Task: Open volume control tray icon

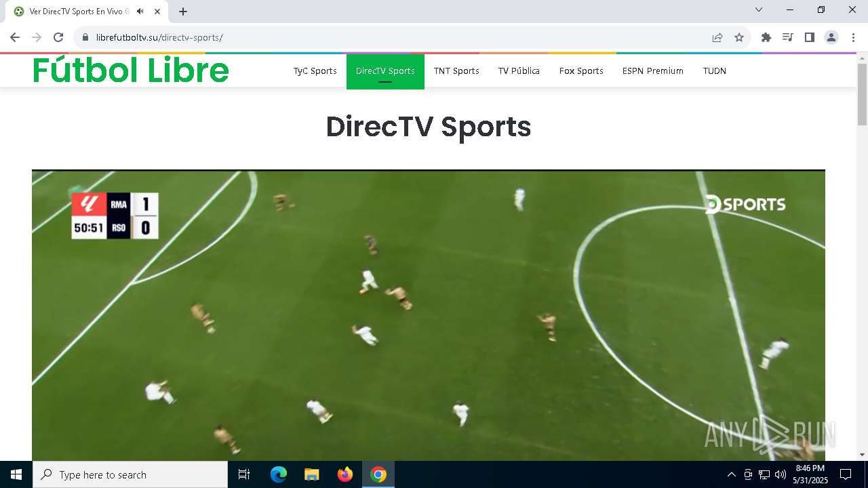Action: coord(781,474)
